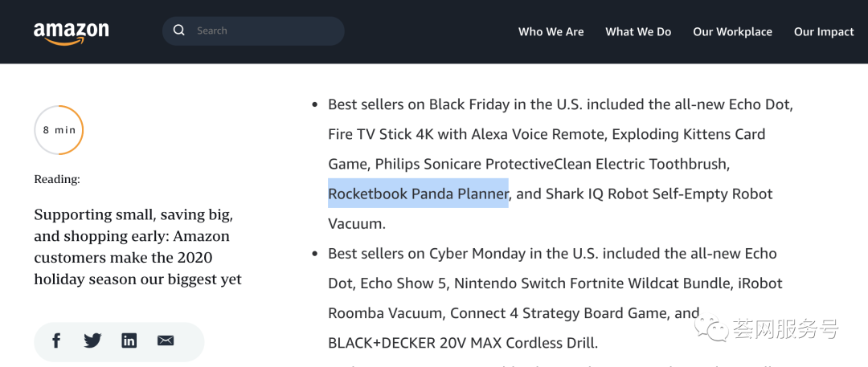Share the article on Twitter

point(92,340)
